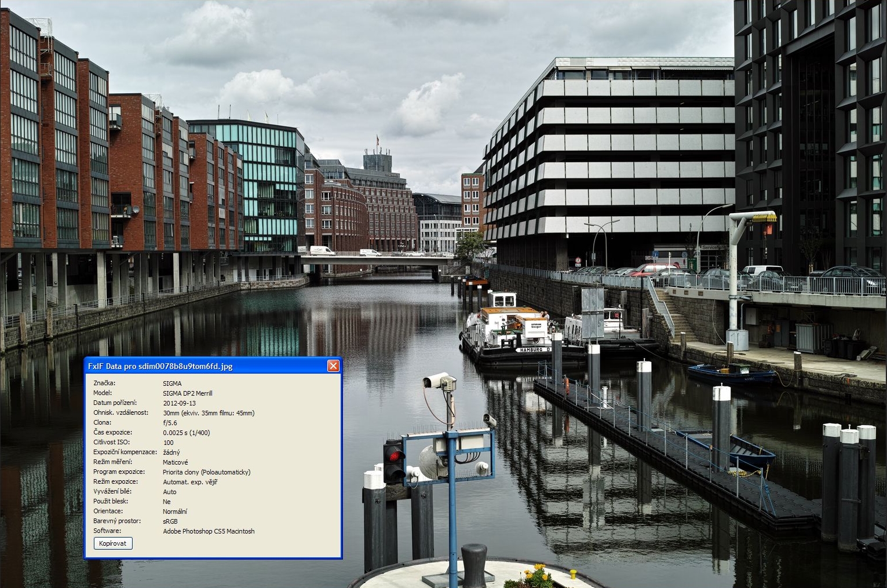Click the SIGMA DP2 Merrill model value
This screenshot has height=588, width=887.
(x=187, y=393)
